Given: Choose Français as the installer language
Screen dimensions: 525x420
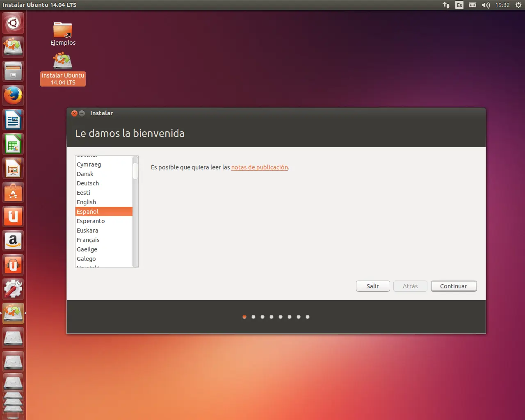Looking at the screenshot, I should click(x=104, y=240).
